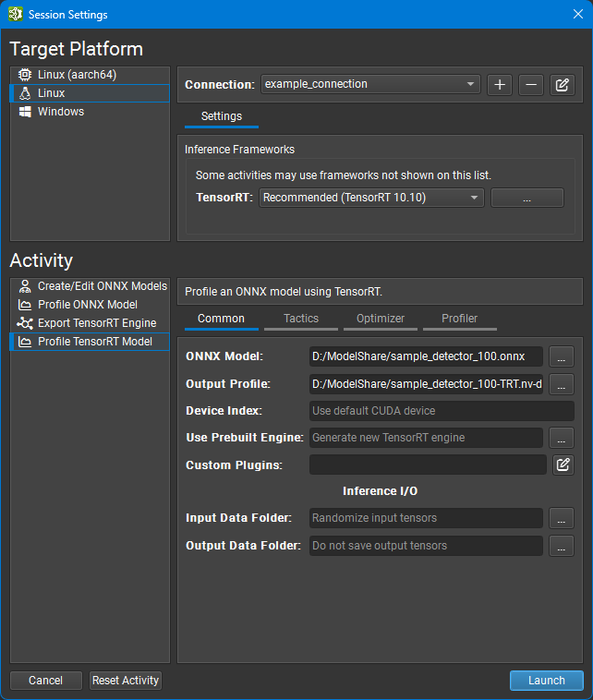Click the Device Index input field
The width and height of the screenshot is (593, 700).
coord(441,411)
